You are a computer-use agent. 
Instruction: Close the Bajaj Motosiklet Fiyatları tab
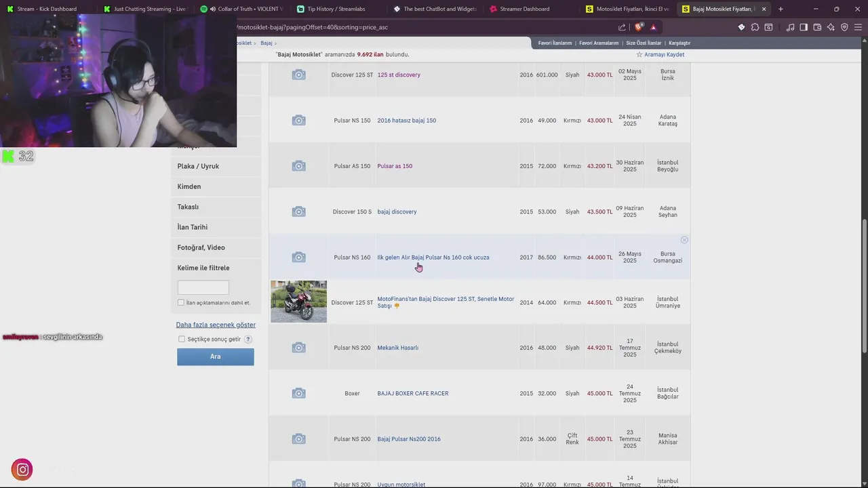[x=764, y=9]
